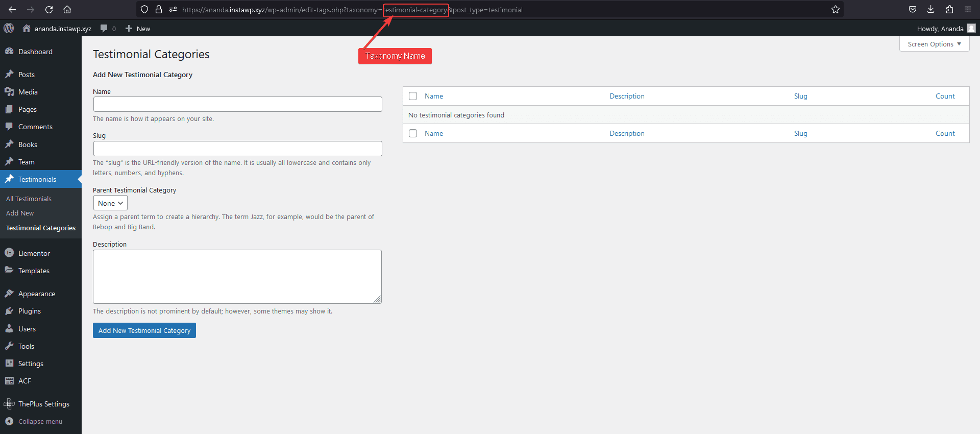
Task: Bookmark this page with the star icon
Action: click(836, 9)
